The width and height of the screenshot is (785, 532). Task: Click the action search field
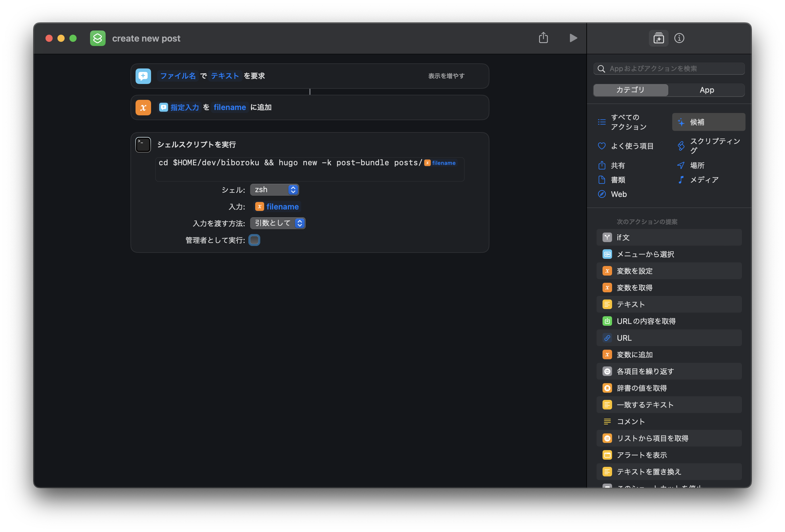pyautogui.click(x=672, y=69)
